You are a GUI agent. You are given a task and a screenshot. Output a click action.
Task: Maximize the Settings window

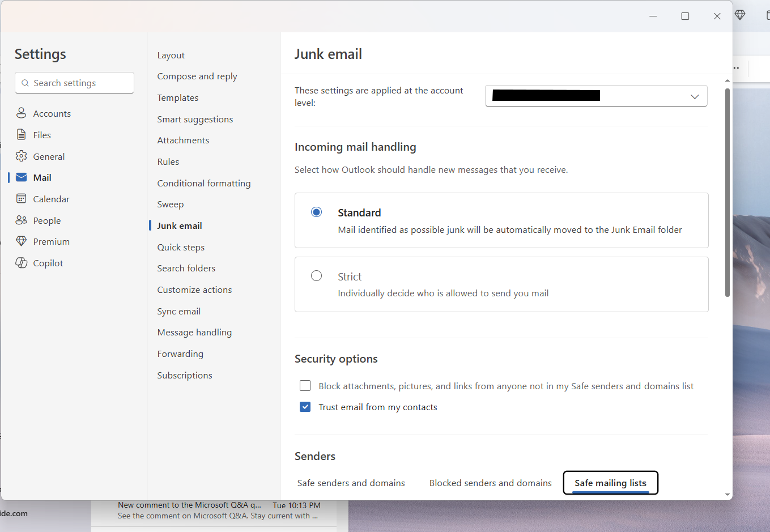tap(685, 16)
